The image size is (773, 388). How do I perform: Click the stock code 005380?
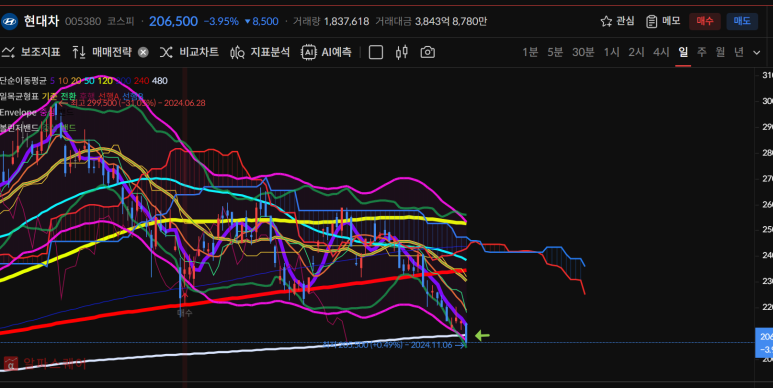(x=83, y=21)
